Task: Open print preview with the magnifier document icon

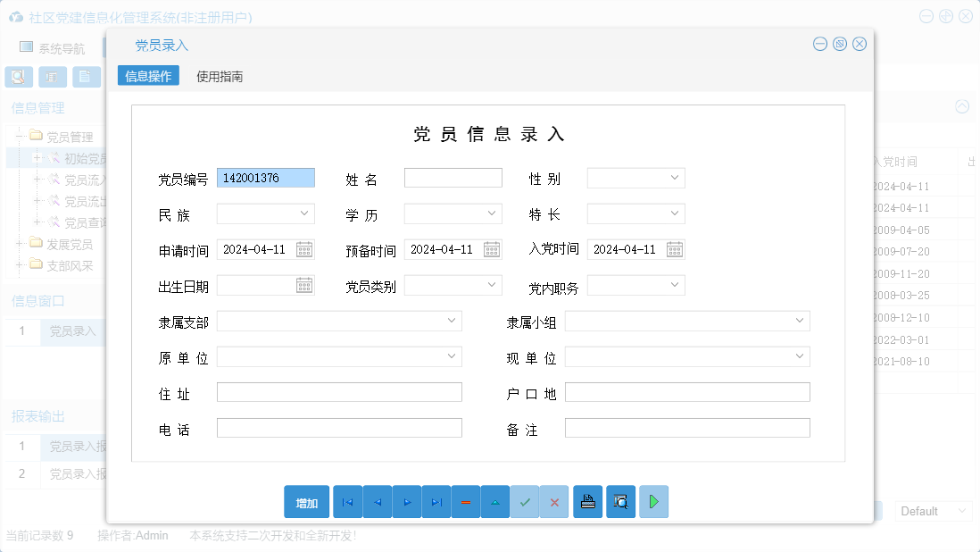Action: pyautogui.click(x=619, y=502)
